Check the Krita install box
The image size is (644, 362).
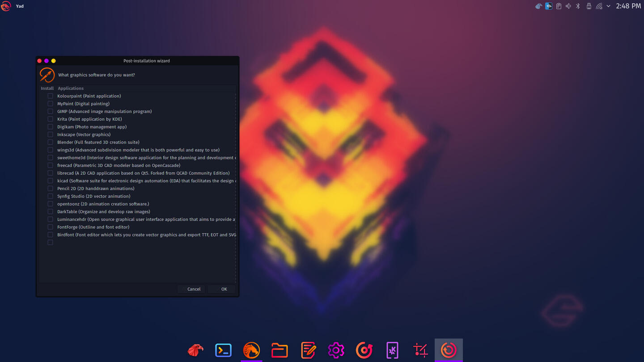point(50,119)
